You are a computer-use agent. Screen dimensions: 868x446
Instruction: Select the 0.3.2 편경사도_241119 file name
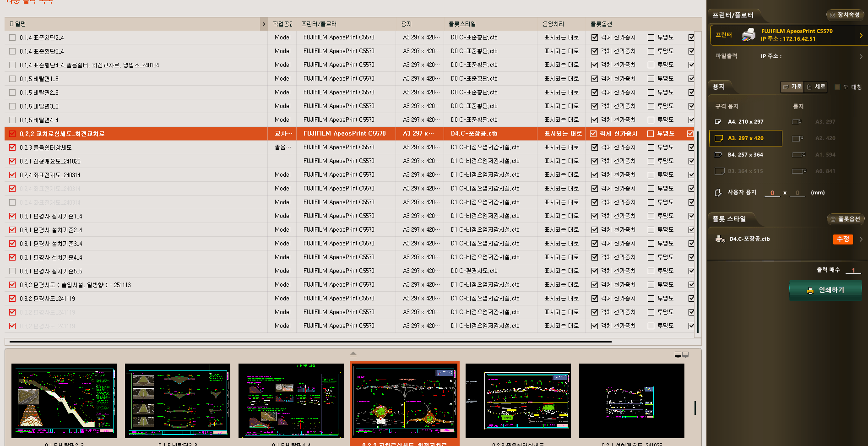[47, 299]
